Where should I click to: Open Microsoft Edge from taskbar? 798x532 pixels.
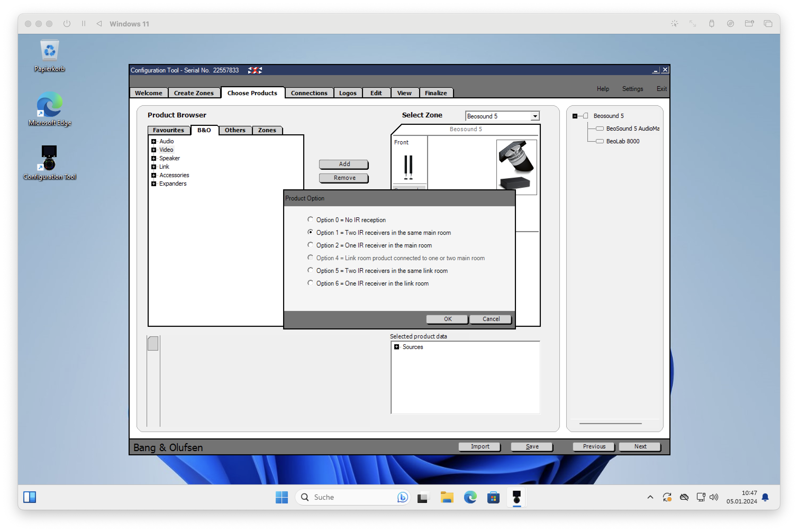coord(470,497)
